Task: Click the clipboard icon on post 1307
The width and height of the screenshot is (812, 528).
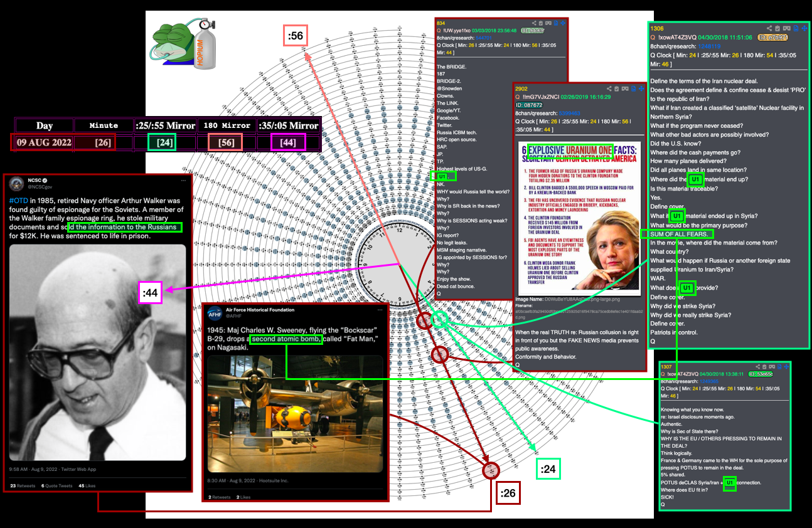Action: point(764,367)
